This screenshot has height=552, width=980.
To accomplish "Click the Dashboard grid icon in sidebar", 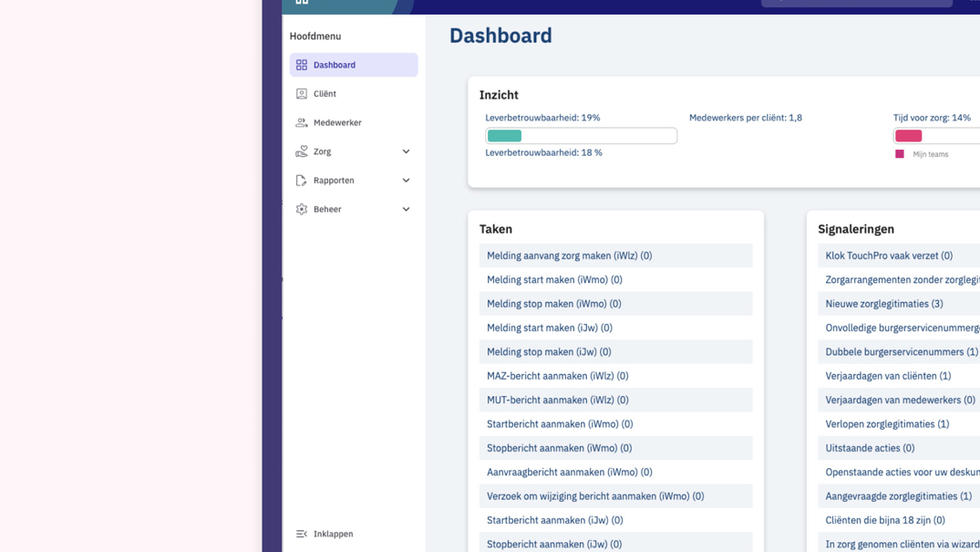I will coord(301,65).
